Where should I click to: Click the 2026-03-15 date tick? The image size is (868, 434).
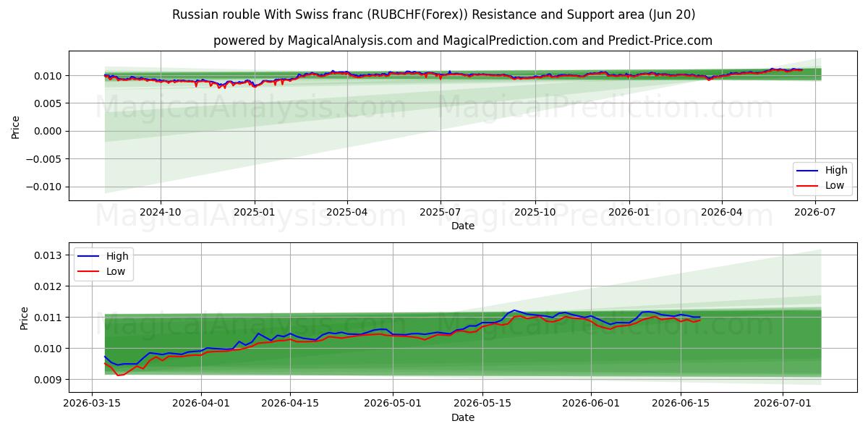92,404
